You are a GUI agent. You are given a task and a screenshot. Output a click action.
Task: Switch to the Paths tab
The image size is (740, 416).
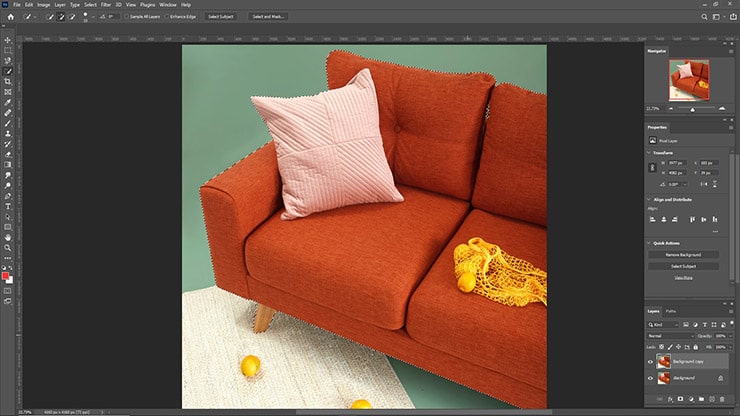click(672, 311)
